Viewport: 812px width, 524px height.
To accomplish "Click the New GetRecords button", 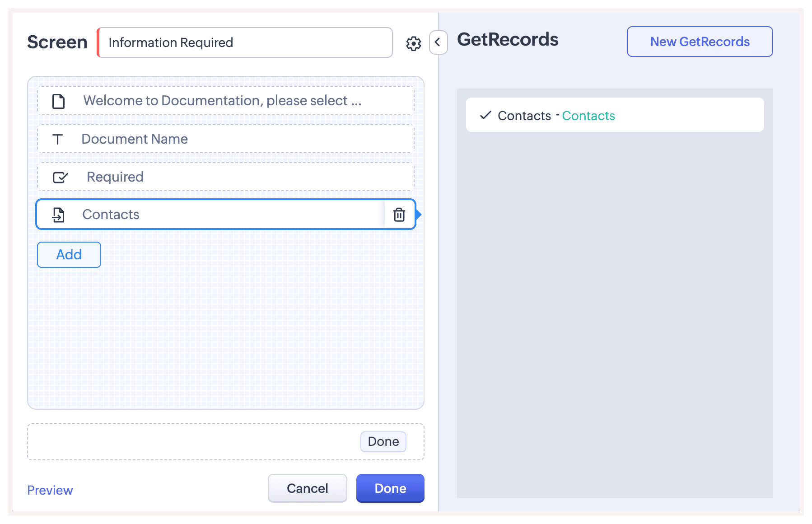I will (x=700, y=42).
